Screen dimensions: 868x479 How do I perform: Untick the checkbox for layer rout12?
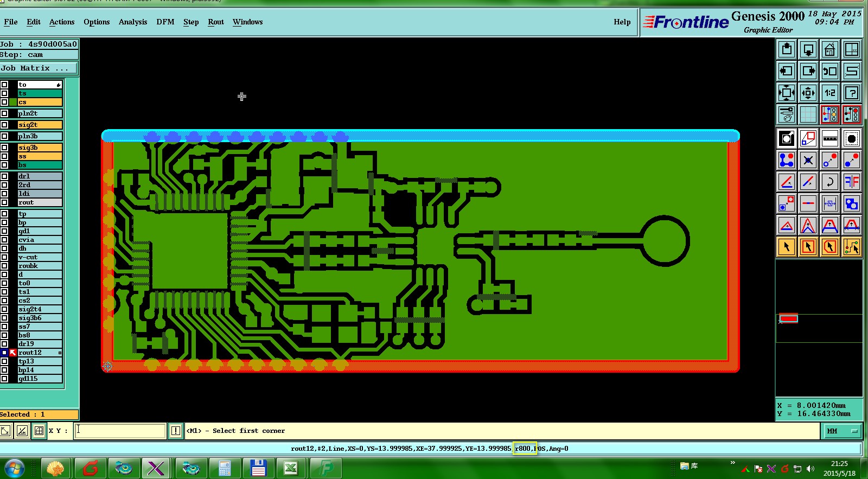(4, 353)
